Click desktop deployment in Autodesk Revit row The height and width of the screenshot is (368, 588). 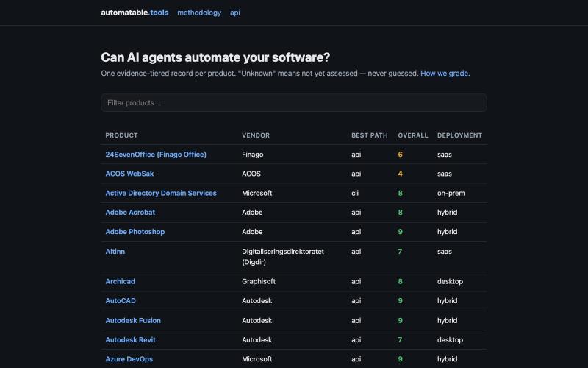pos(450,339)
